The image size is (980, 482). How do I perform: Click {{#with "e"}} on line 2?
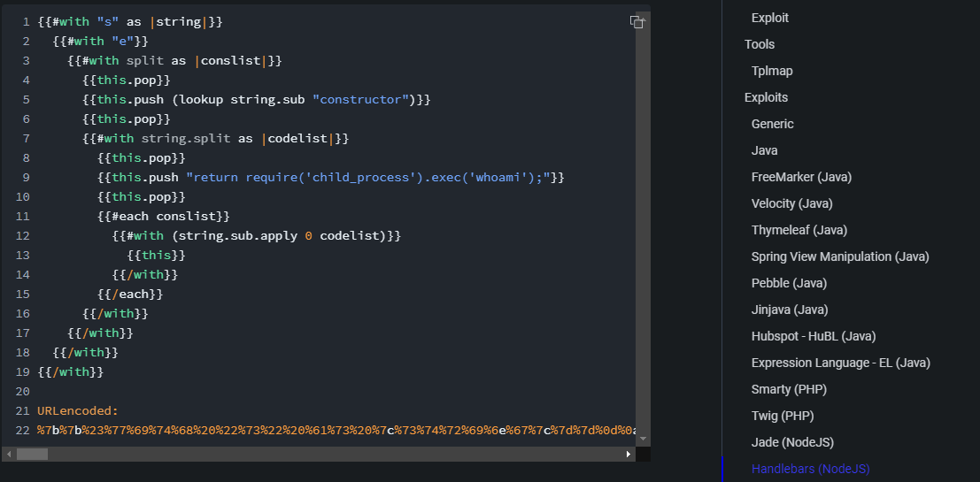pos(101,42)
